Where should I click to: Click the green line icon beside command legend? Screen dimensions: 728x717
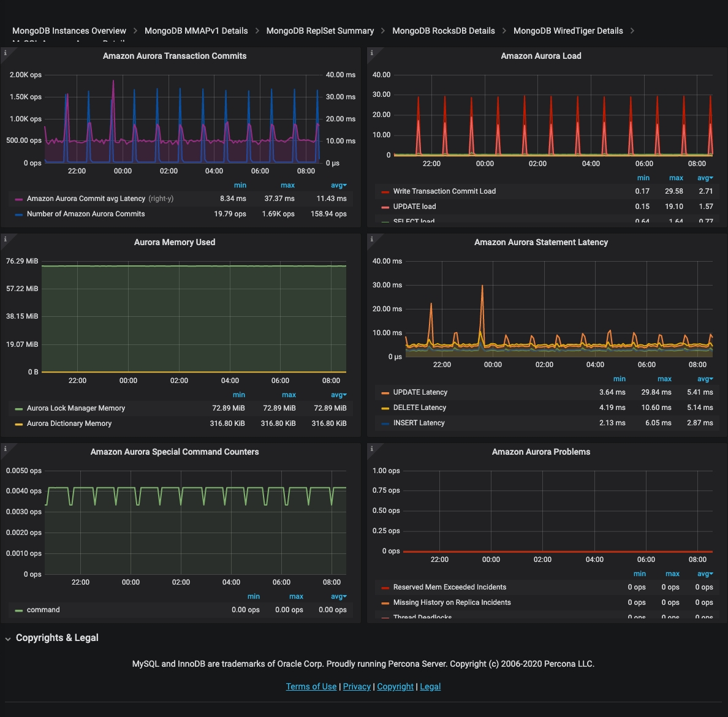[x=19, y=610]
